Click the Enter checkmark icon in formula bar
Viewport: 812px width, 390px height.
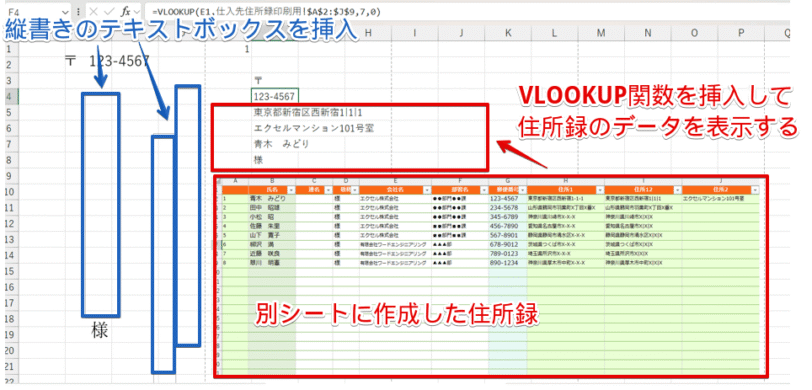click(x=110, y=11)
